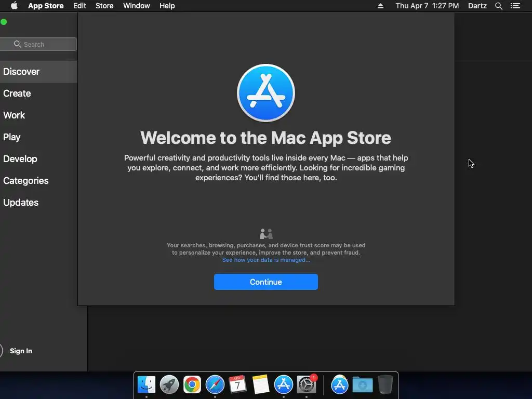This screenshot has height=399, width=532.
Task: Open the Dartz user menu
Action: click(x=477, y=6)
